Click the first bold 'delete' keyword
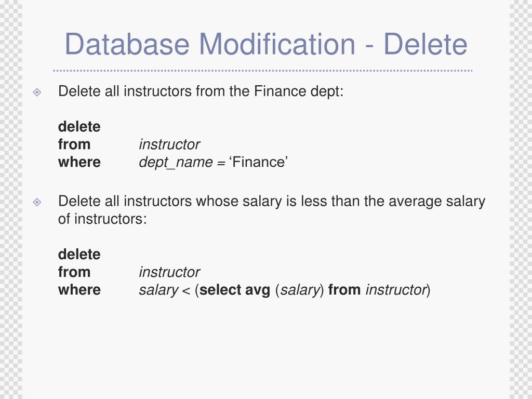The height and width of the screenshot is (399, 532). (x=79, y=127)
